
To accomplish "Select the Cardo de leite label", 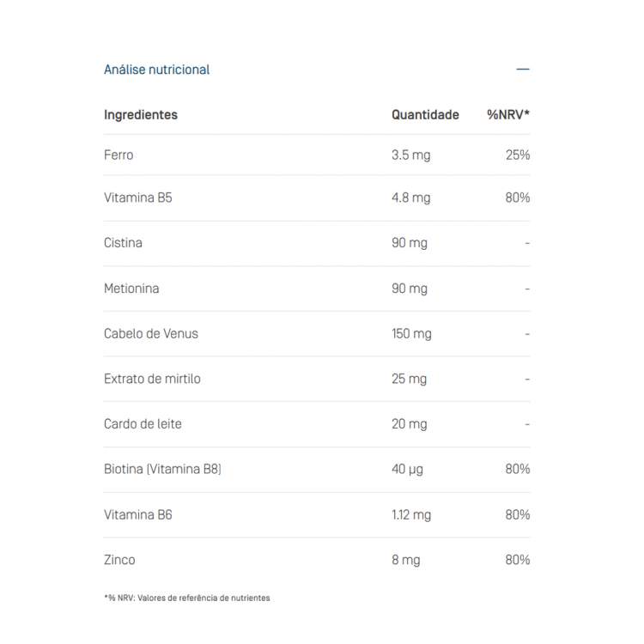I will 143,424.
